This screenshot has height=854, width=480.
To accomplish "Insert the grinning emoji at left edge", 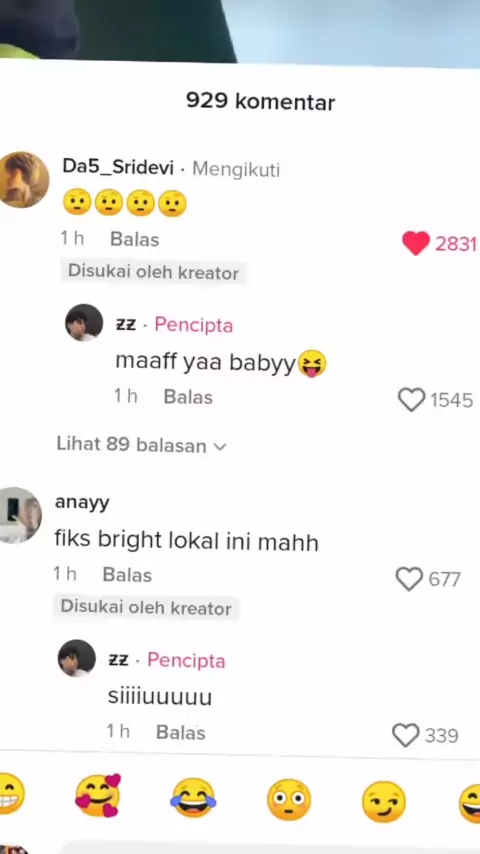I will click(10, 793).
